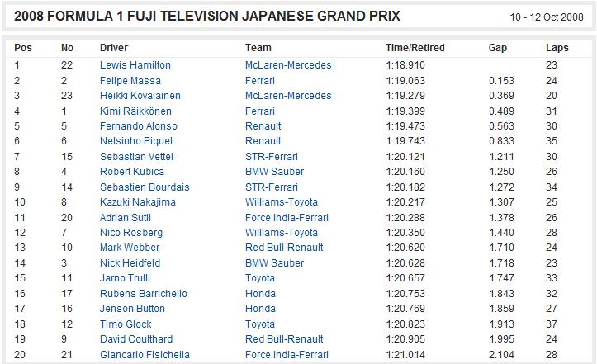The height and width of the screenshot is (364, 597).
Task: Open Sebastien Bourdais driver link
Action: tap(145, 187)
